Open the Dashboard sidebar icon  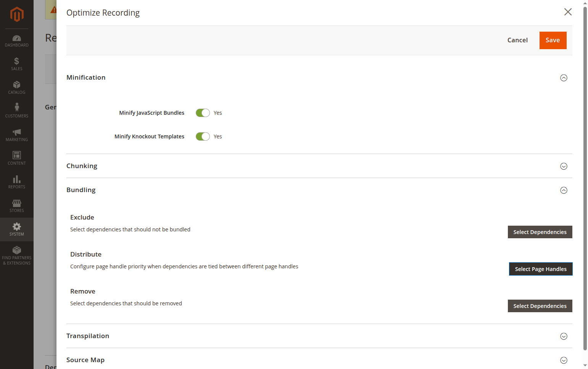click(x=17, y=38)
